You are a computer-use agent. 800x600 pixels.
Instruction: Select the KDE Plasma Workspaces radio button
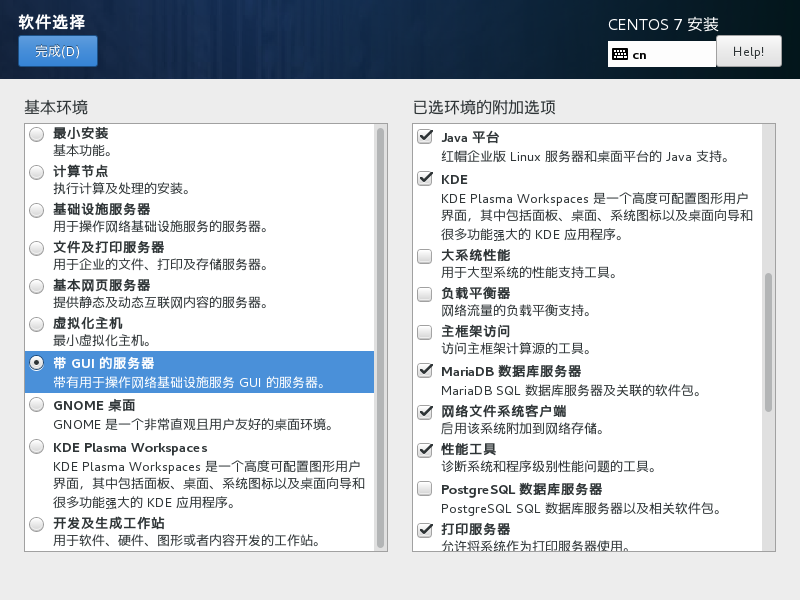(37, 447)
